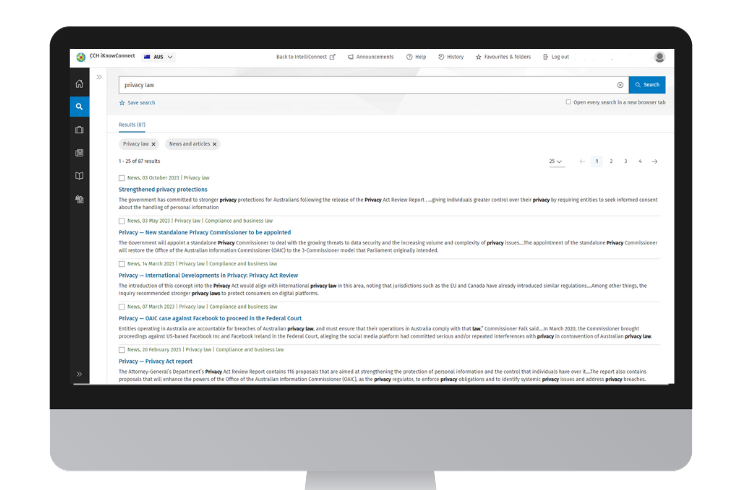This screenshot has width=735, height=490.
Task: Open the open-book icon in sidebar
Action: [79, 176]
